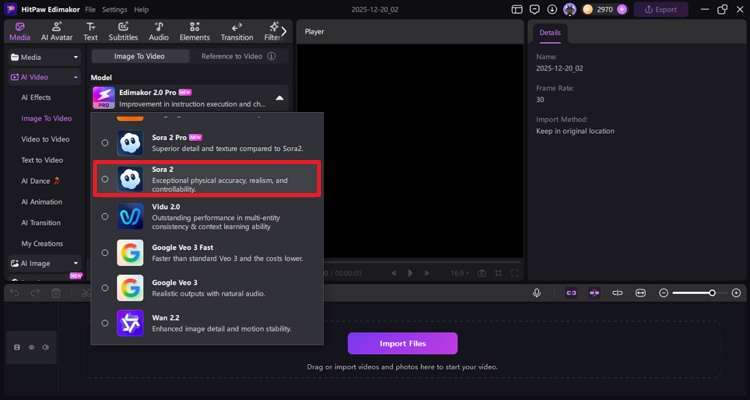Click the Wan 2.2 model logo
The image size is (750, 400).
coord(130,323)
